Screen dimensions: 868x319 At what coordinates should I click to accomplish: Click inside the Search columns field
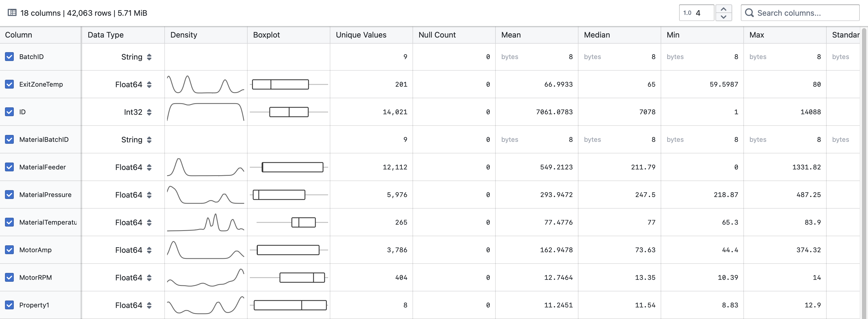(x=792, y=12)
